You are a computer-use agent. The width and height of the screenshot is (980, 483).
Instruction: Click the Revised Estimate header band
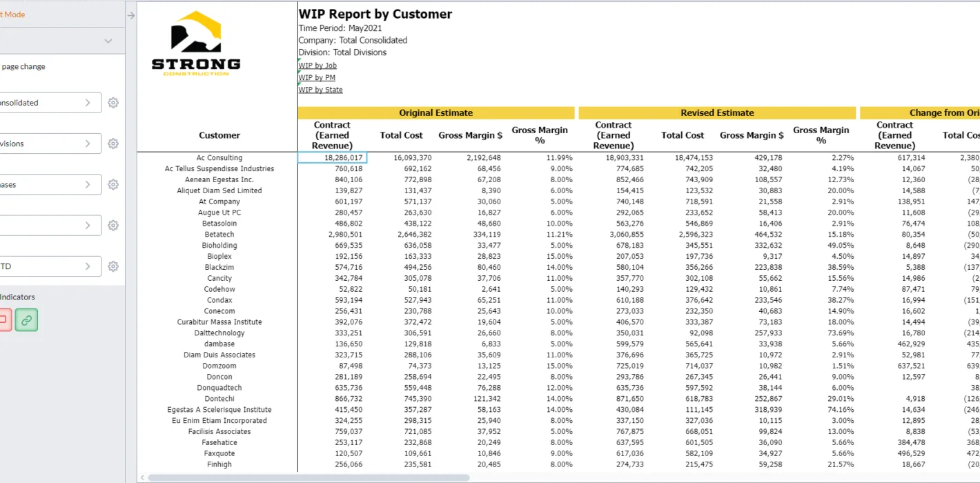717,112
